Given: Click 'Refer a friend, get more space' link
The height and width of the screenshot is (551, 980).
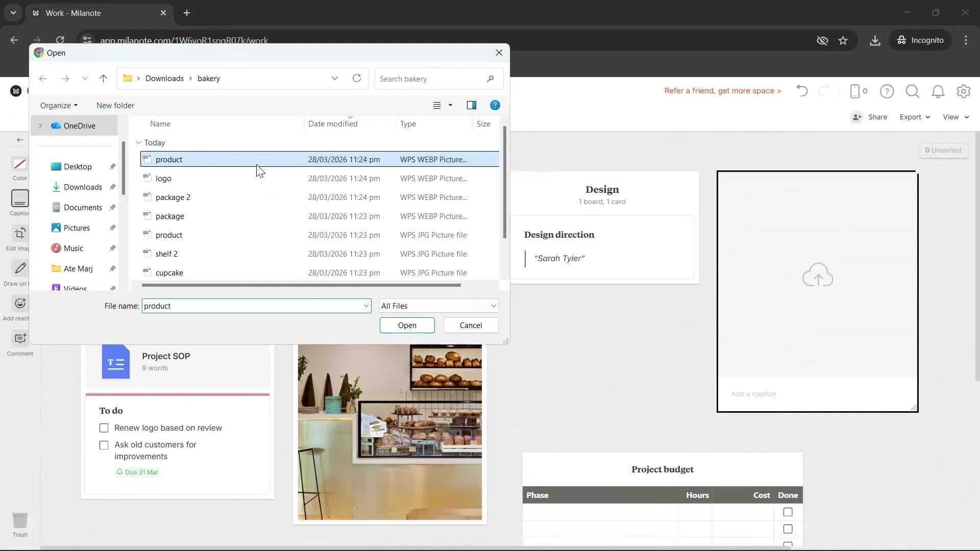Looking at the screenshot, I should pos(722,91).
